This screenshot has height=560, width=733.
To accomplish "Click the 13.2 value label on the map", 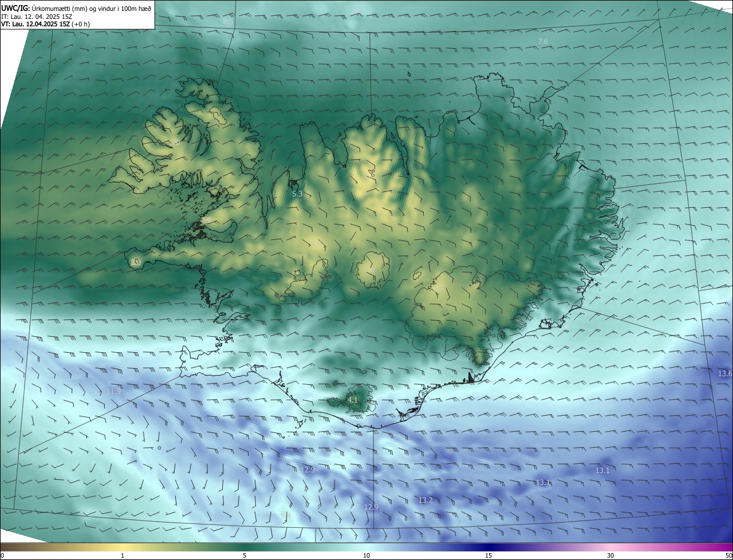I will 425,500.
